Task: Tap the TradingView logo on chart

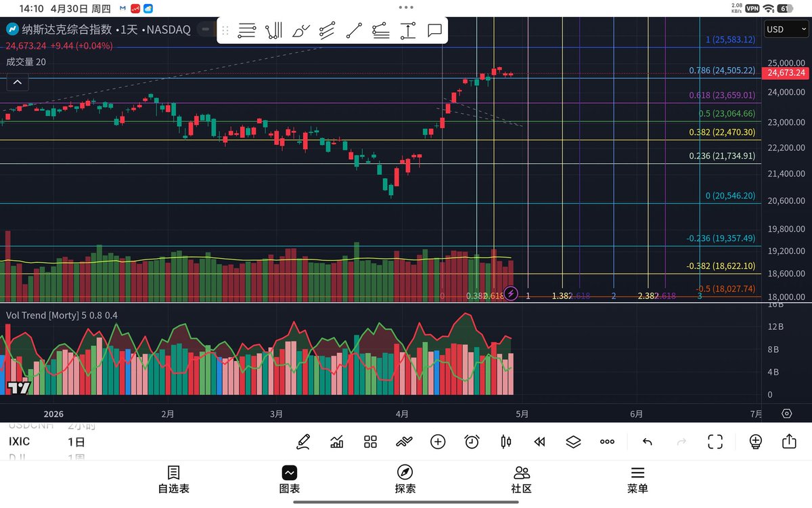Action: coord(19,387)
